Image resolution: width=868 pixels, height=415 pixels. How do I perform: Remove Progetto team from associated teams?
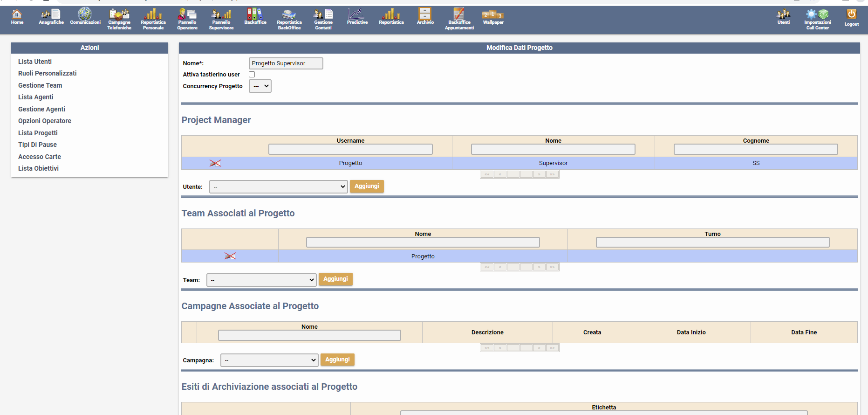click(230, 256)
